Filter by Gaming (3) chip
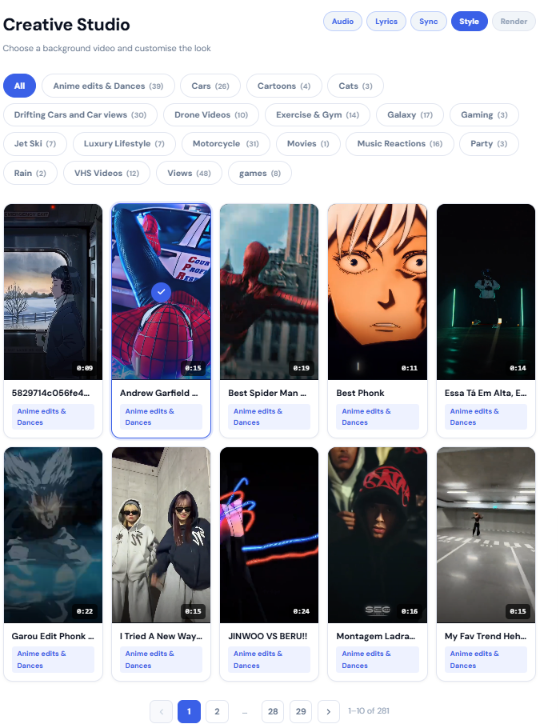 point(484,115)
